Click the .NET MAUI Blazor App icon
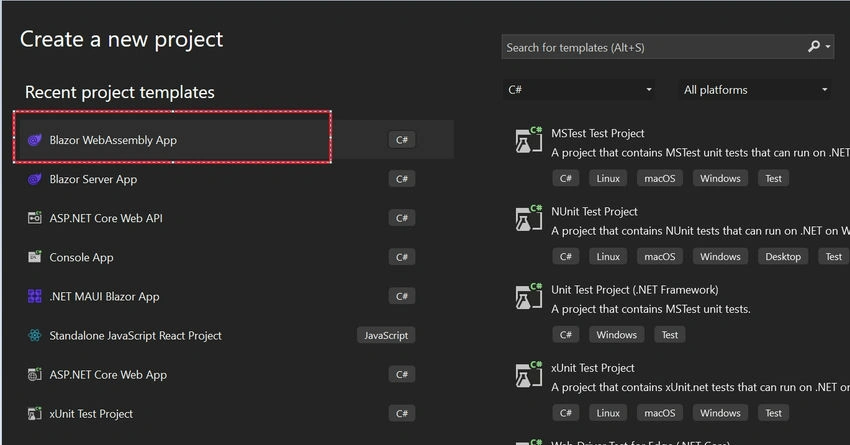 pos(35,296)
